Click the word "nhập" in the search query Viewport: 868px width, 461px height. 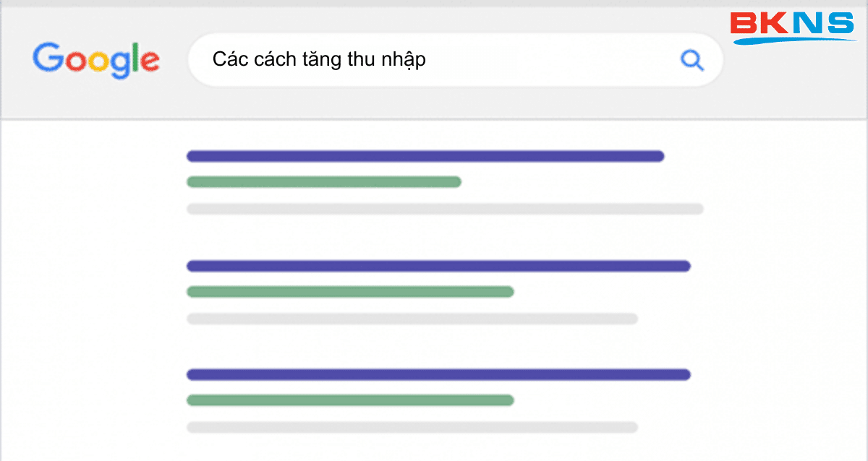[407, 61]
